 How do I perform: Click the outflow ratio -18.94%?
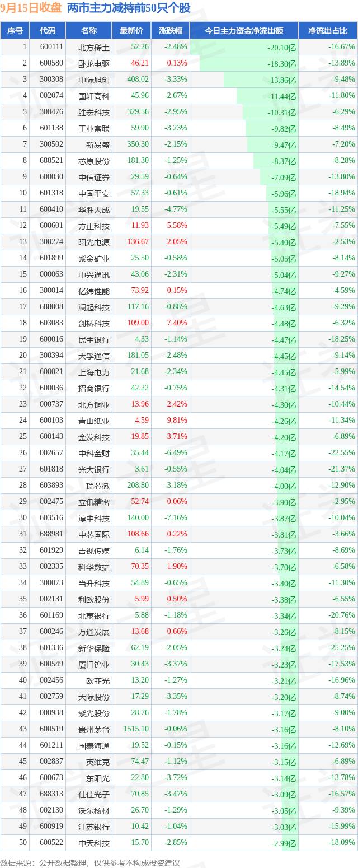[342, 193]
